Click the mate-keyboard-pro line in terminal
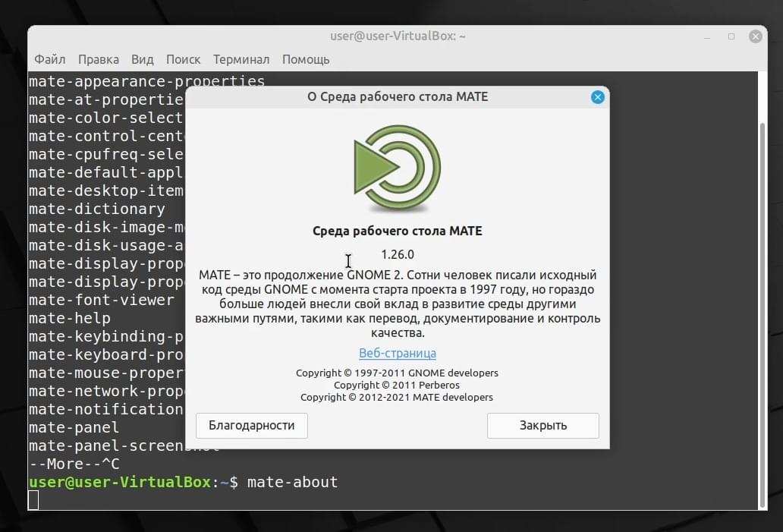 106,355
